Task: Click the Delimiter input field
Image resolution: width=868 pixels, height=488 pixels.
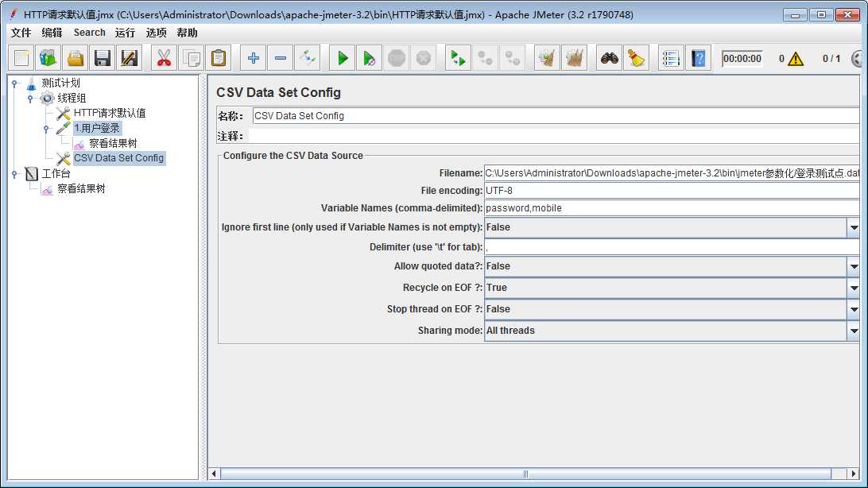Action: click(672, 247)
